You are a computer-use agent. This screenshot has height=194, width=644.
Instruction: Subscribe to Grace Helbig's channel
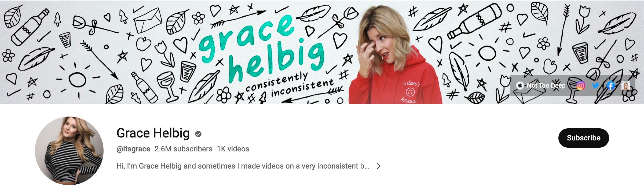pos(584,138)
